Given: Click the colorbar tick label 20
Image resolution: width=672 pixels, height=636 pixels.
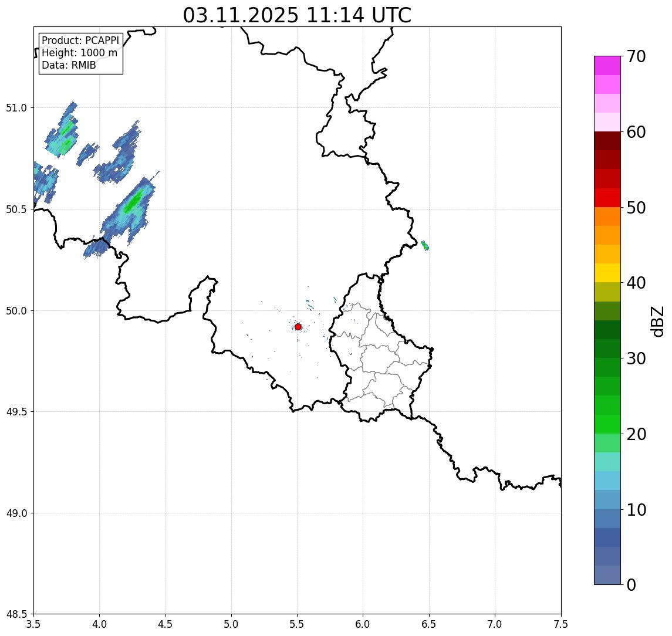Looking at the screenshot, I should [x=636, y=434].
